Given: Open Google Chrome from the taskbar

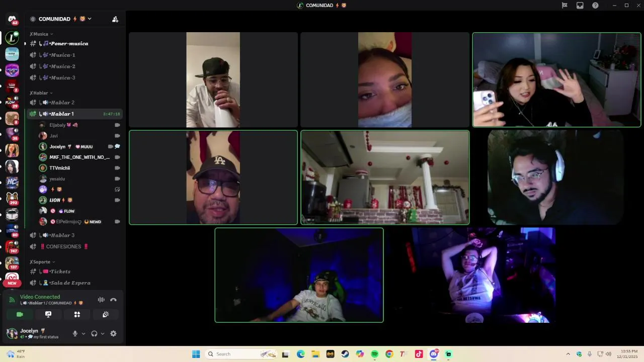Looking at the screenshot, I should tap(389, 354).
